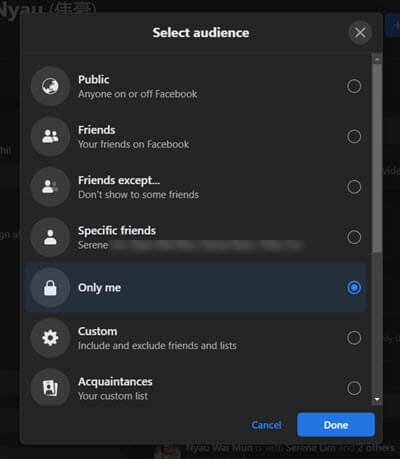Image resolution: width=400 pixels, height=459 pixels.
Task: Select the Friends radio button
Action: (x=354, y=136)
